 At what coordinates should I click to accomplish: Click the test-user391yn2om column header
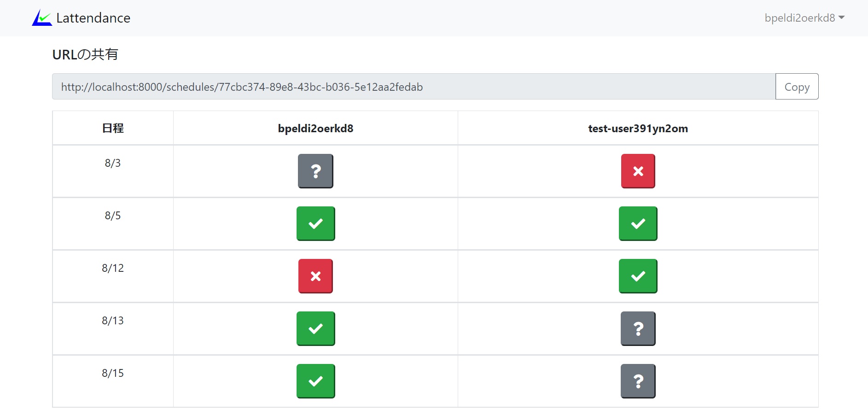coord(638,128)
